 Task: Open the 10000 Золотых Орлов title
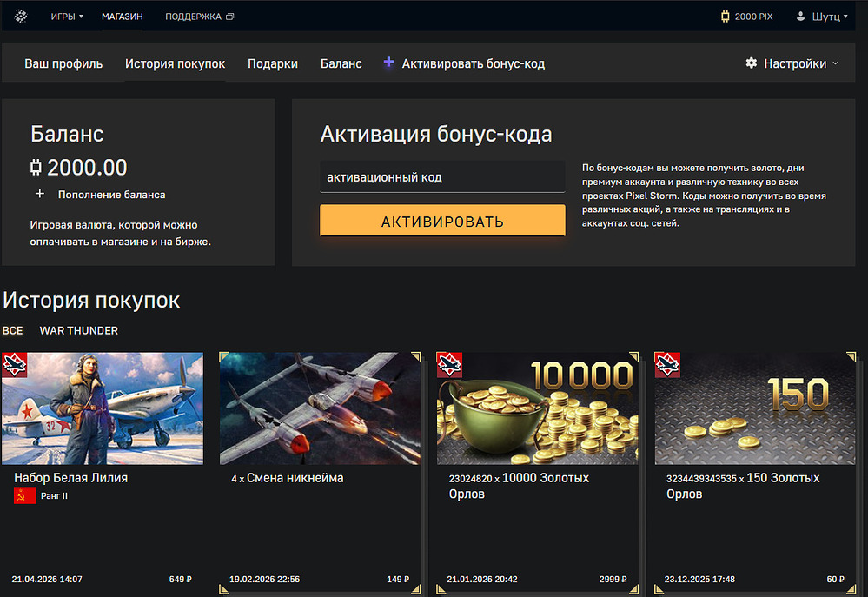(x=519, y=486)
